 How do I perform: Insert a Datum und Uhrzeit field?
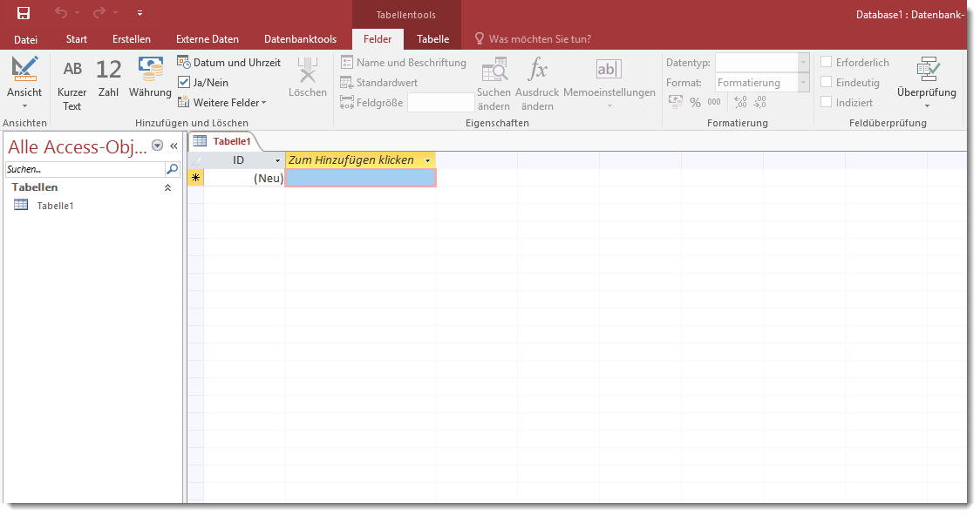point(229,63)
